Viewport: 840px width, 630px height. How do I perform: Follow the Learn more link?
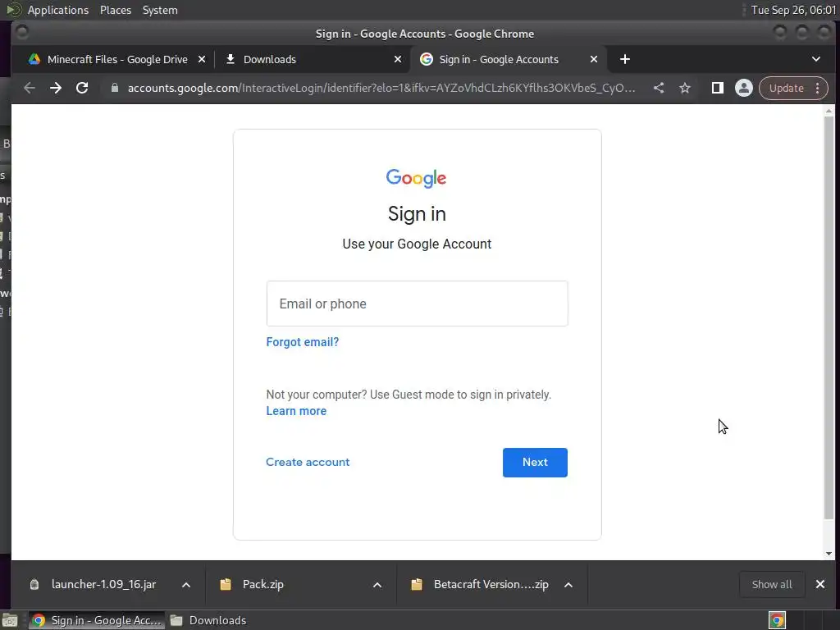coord(296,411)
